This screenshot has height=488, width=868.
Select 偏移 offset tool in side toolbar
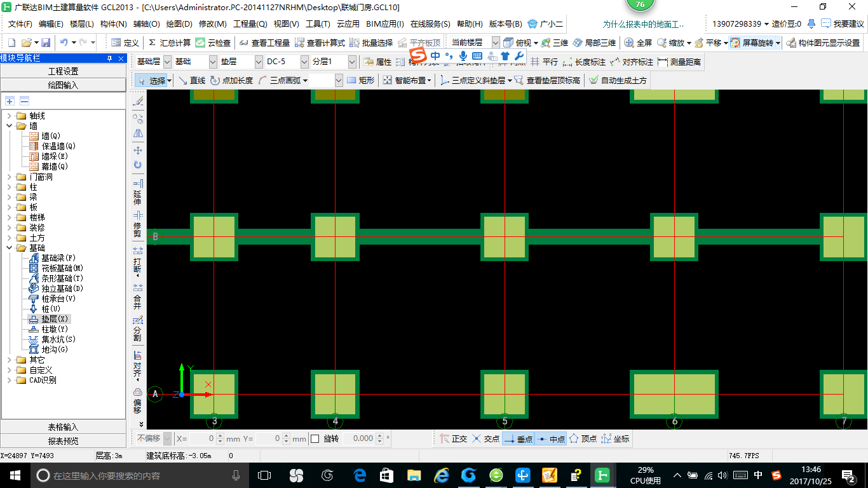point(138,401)
